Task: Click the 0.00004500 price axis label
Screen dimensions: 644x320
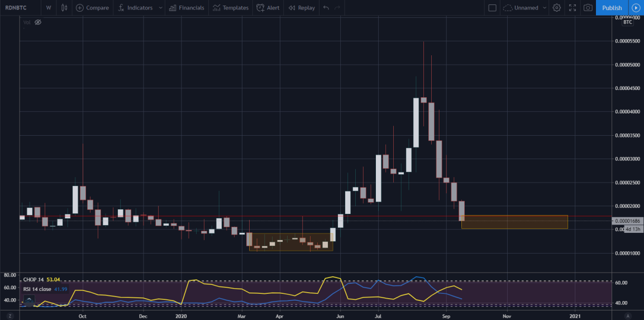Action: tap(628, 88)
